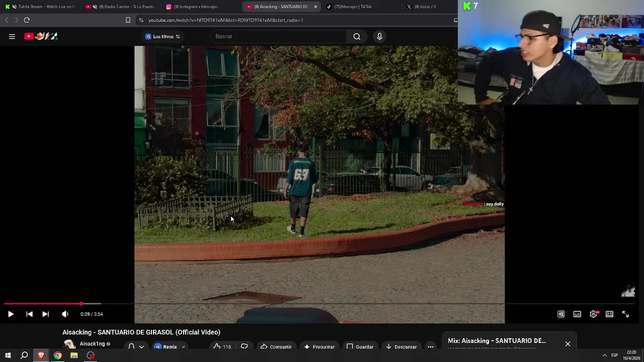Expand the Los filtros dropdown

(163, 36)
